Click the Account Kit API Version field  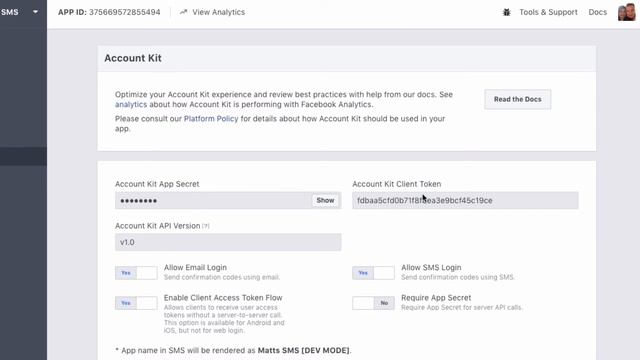coord(228,242)
